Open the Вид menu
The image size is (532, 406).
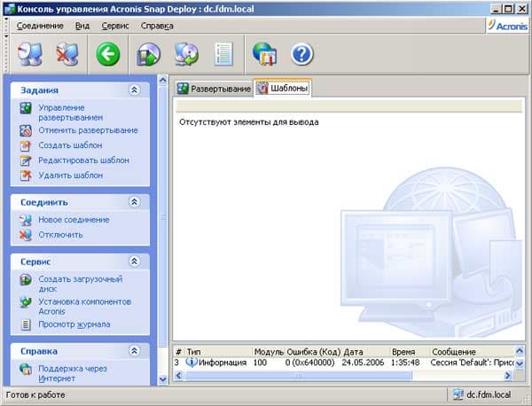tap(82, 26)
